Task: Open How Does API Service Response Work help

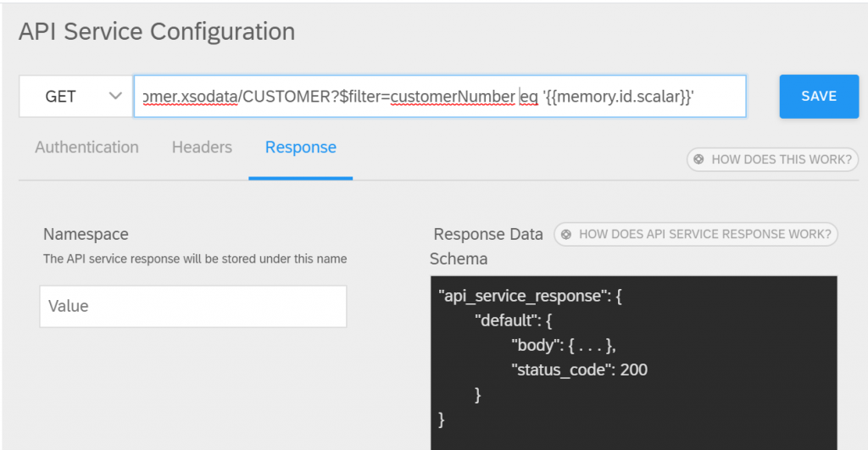Action: [696, 234]
